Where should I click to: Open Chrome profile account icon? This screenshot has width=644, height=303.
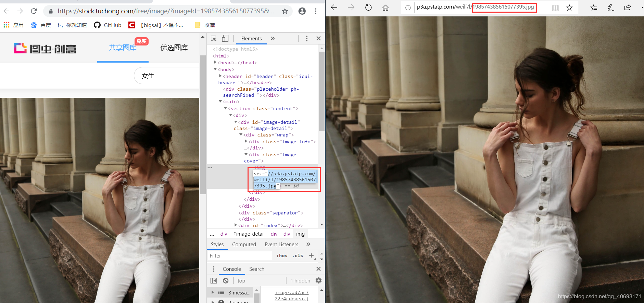[302, 11]
